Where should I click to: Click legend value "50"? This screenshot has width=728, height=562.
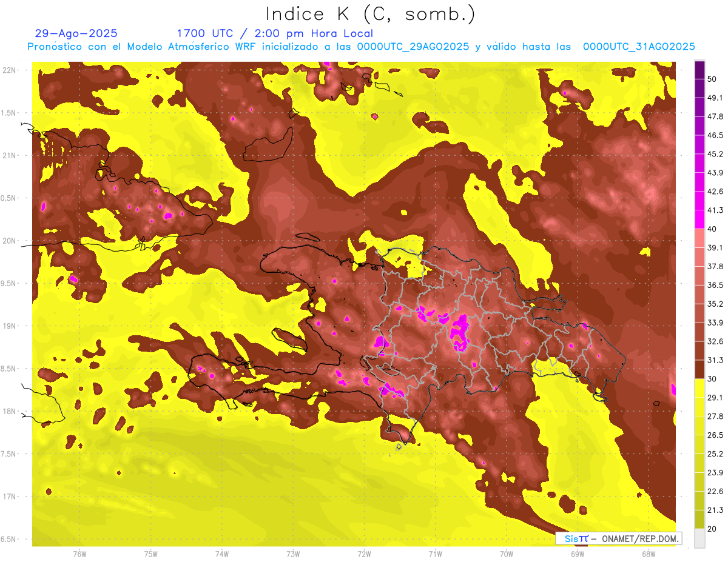pos(713,79)
